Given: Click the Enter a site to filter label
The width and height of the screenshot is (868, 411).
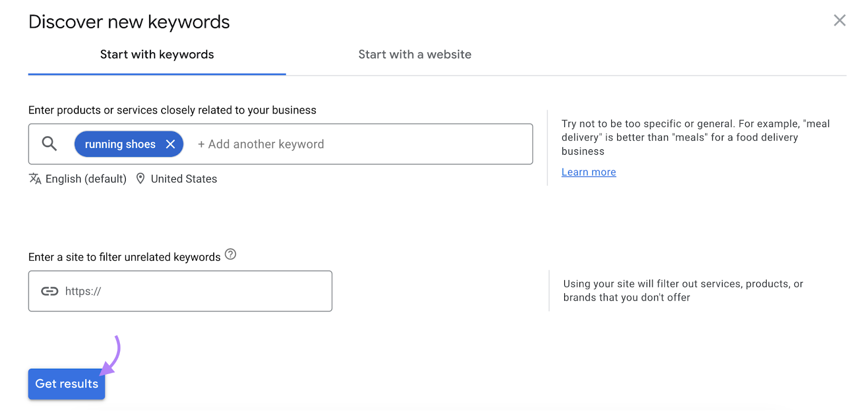Looking at the screenshot, I should coord(124,257).
